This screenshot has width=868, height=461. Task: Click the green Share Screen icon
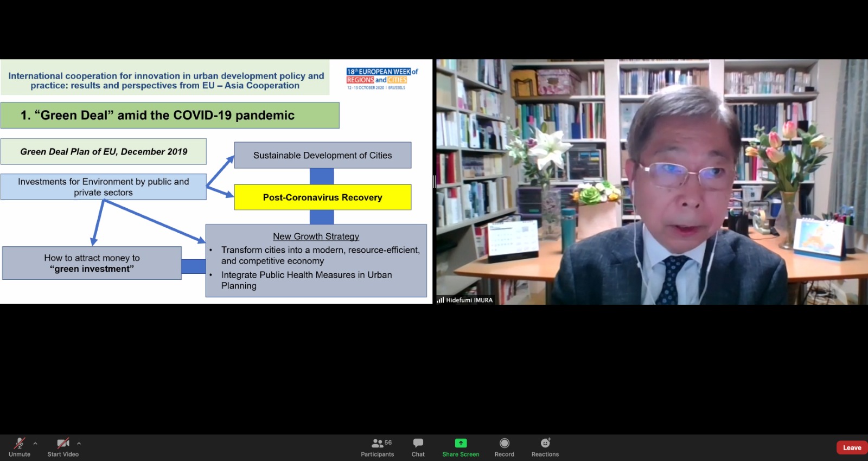(461, 443)
